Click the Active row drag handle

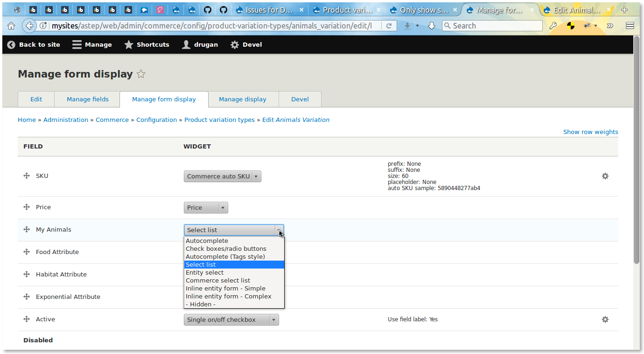point(27,319)
